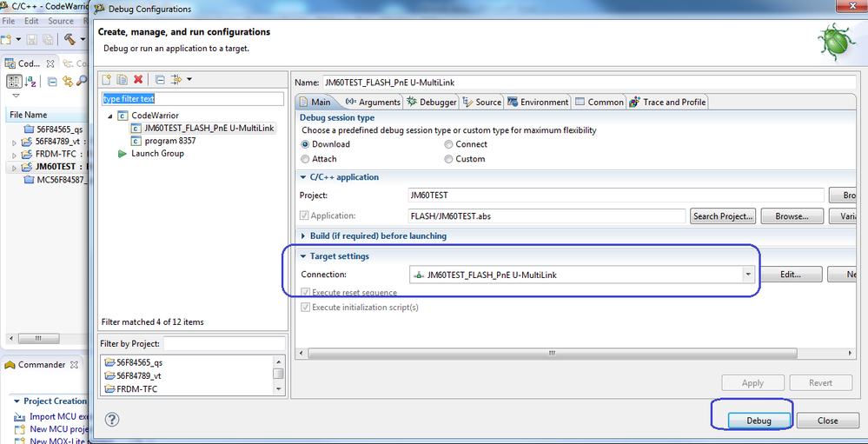Switch to the Trace and Profile tab

[667, 102]
